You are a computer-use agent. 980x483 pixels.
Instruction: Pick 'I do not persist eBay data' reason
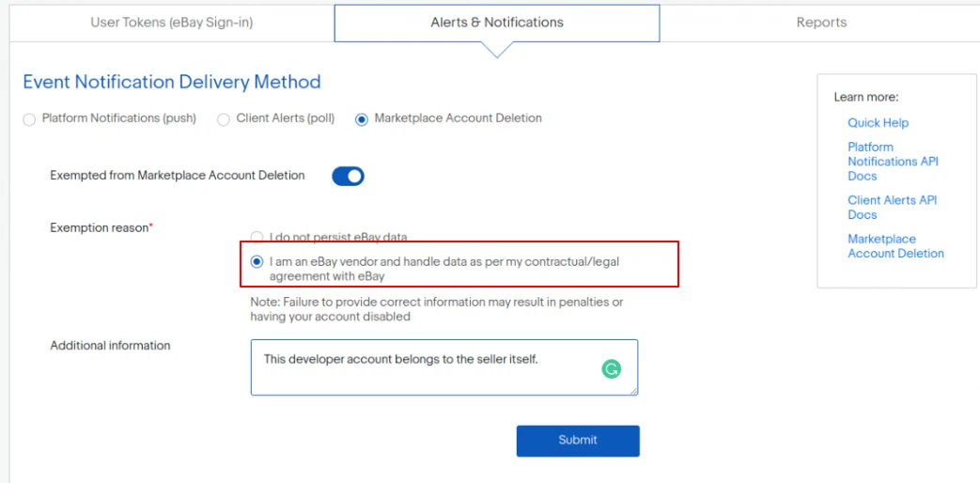(x=257, y=238)
